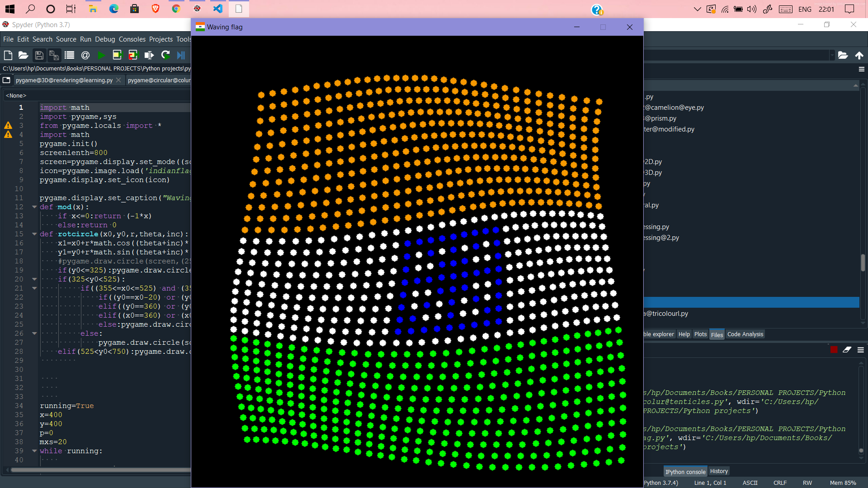Browse working directory folder icon
The height and width of the screenshot is (488, 868).
pyautogui.click(x=843, y=55)
